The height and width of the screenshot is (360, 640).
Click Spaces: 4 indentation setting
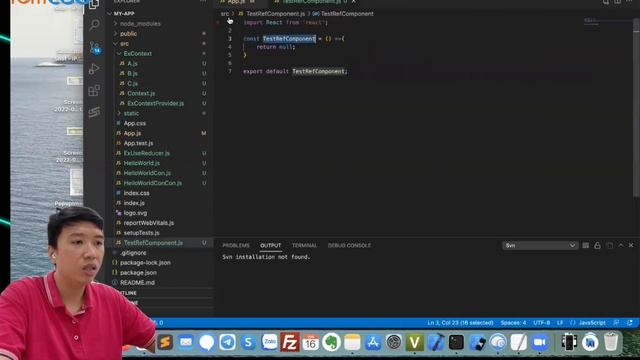click(x=513, y=323)
